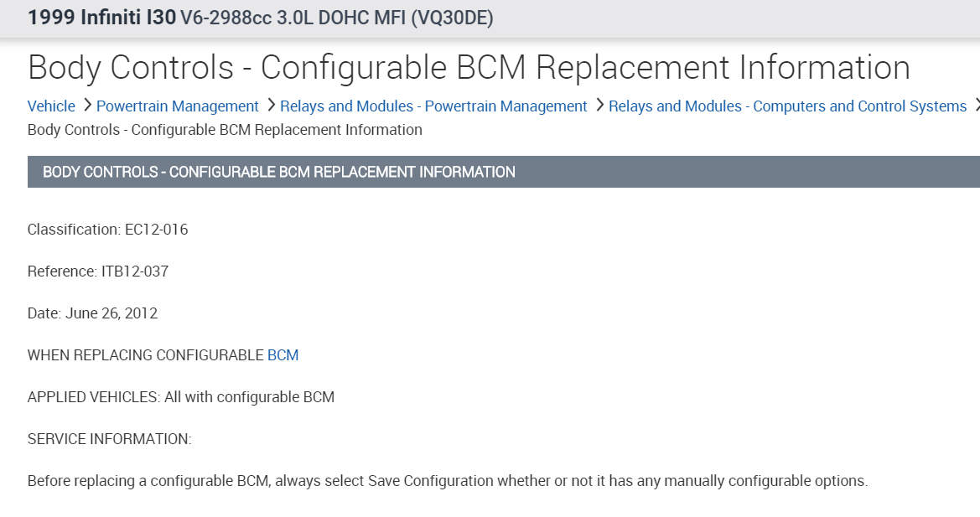980x517 pixels.
Task: Click the current-page breadcrumb text below Vehicle
Action: point(225,130)
